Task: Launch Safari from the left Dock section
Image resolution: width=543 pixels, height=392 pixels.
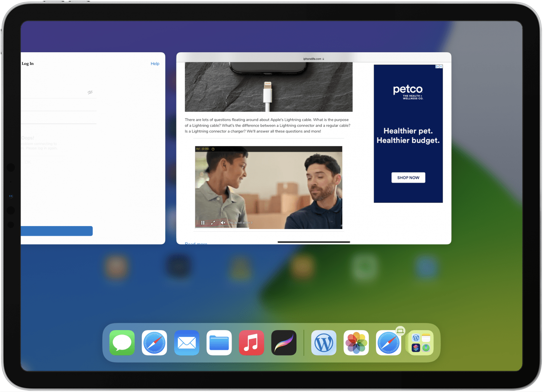Action: (x=154, y=342)
